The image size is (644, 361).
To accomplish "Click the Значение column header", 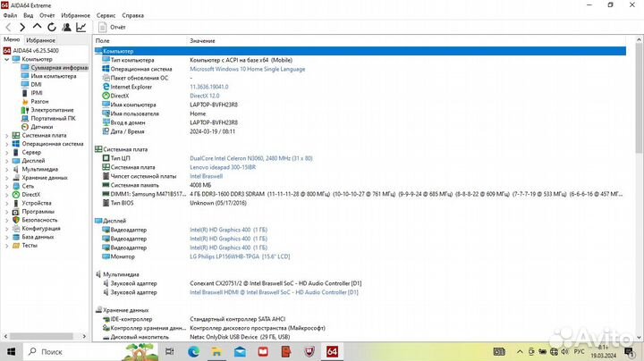I will 202,40.
